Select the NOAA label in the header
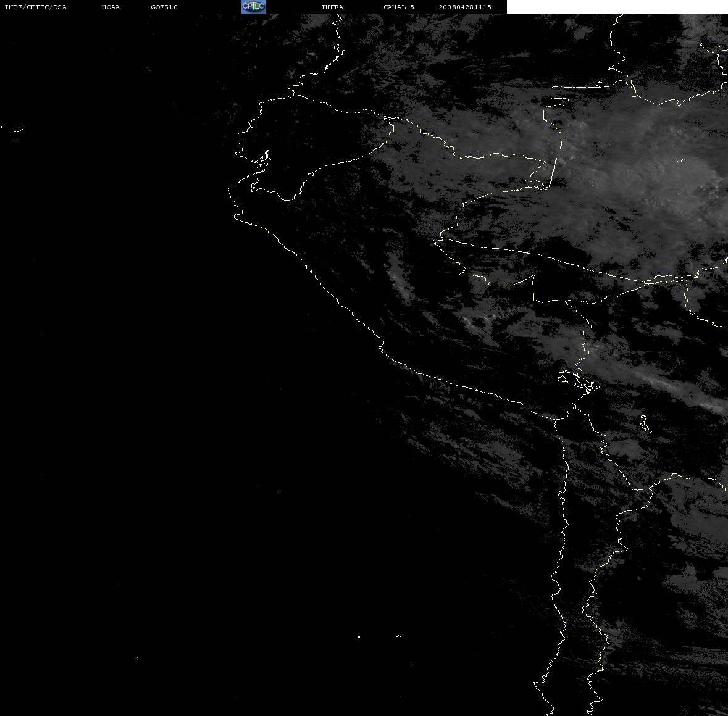 pyautogui.click(x=111, y=7)
